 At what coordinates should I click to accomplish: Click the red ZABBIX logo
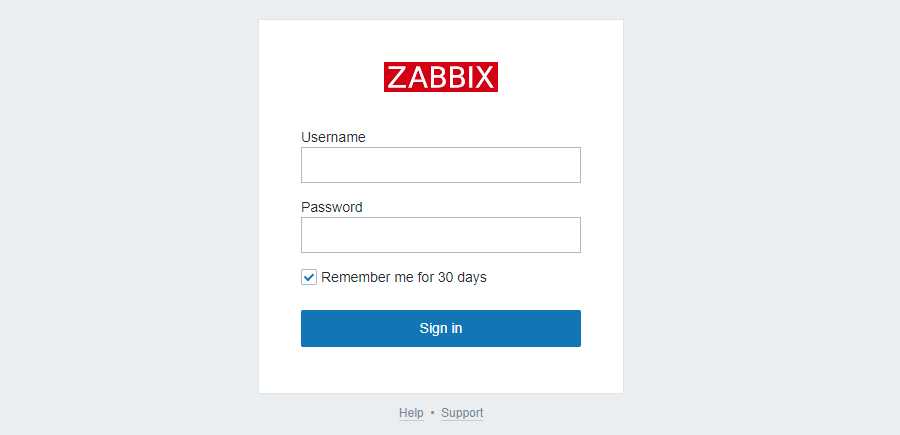point(441,77)
